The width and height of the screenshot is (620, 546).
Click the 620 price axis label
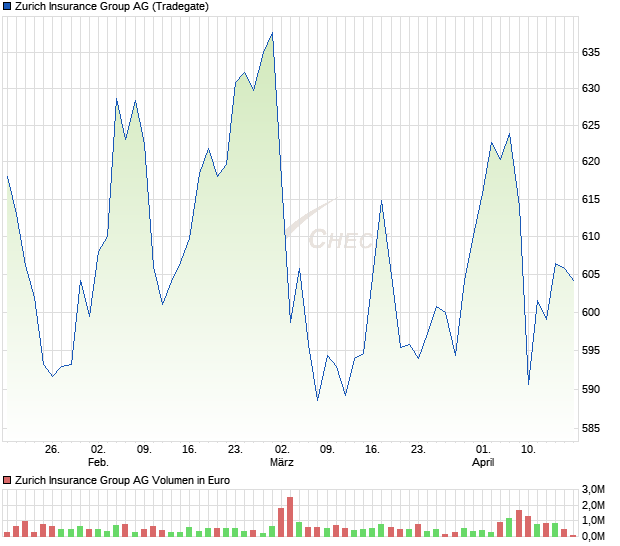click(x=590, y=161)
